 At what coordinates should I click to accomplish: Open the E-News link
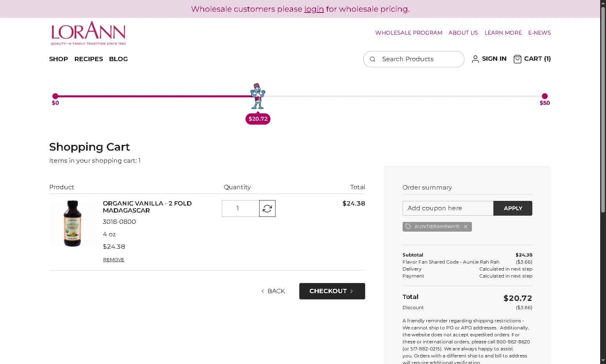(539, 33)
